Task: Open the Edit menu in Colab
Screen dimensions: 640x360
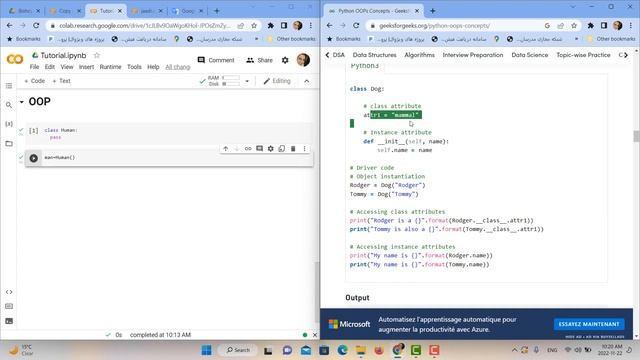Action: click(50, 67)
